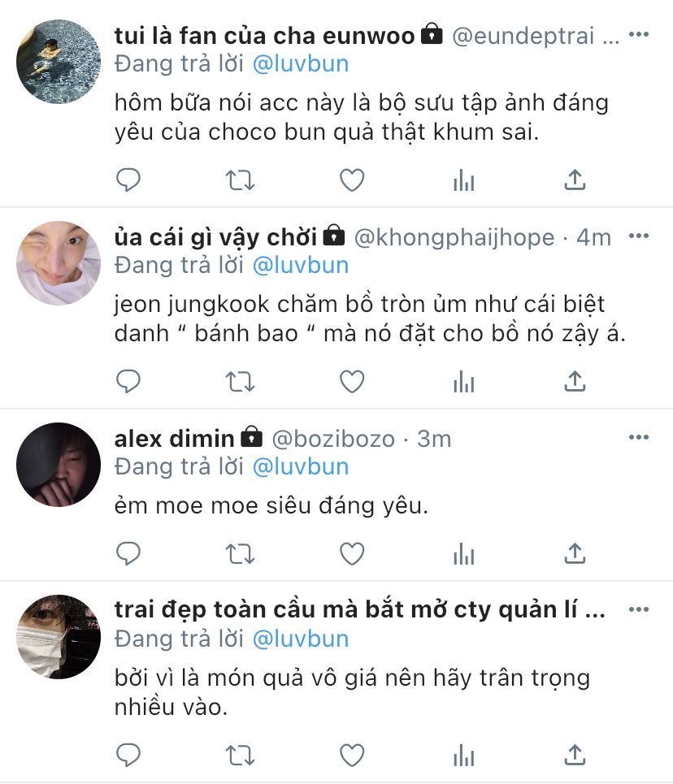
Task: Open more options for khongphaijhope tweet
Action: tap(639, 236)
